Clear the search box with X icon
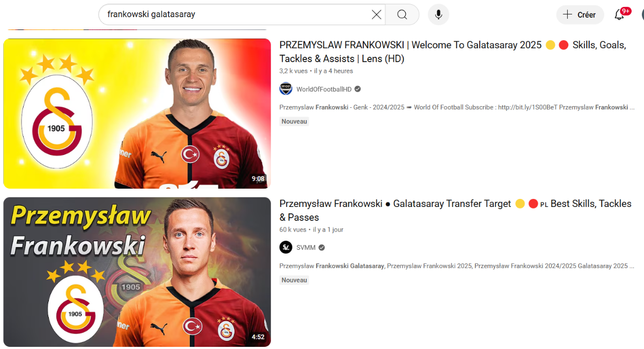Screen dimensions: 644x349 tap(377, 14)
